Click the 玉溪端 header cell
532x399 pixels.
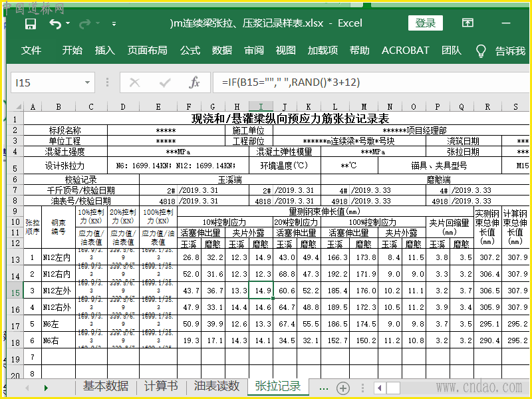[229, 180]
